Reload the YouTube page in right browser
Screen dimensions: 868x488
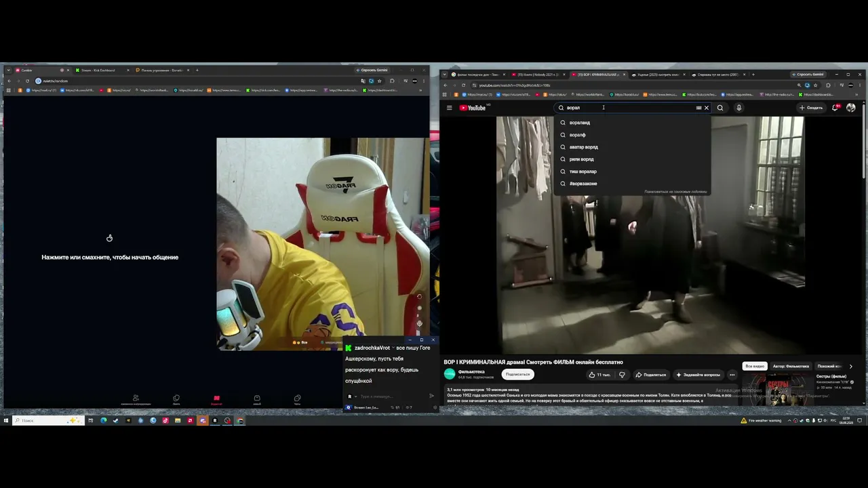[463, 85]
